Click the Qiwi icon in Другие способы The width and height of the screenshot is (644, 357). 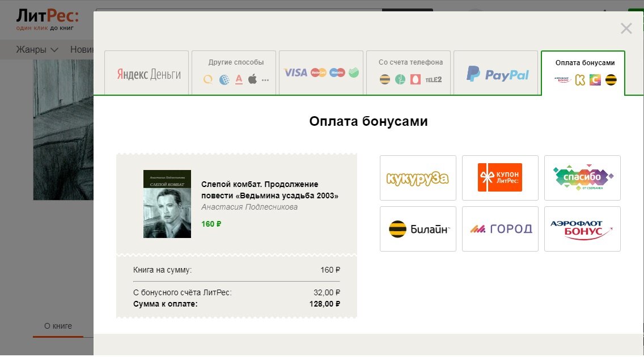[x=207, y=79]
